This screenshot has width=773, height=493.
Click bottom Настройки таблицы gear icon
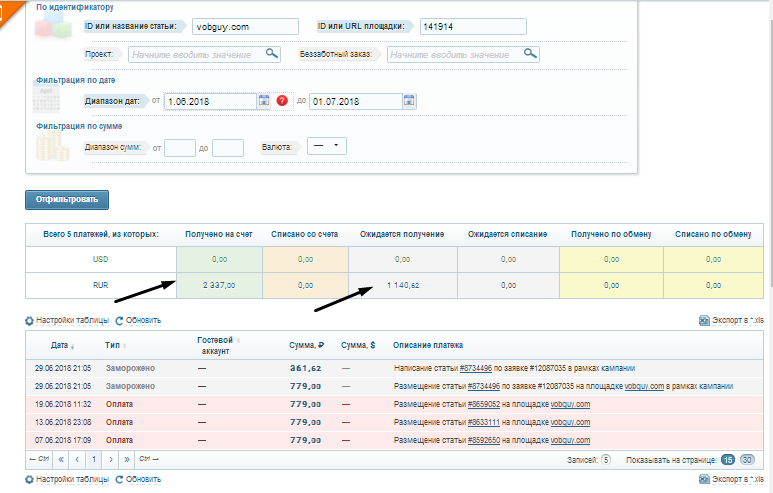(29, 479)
